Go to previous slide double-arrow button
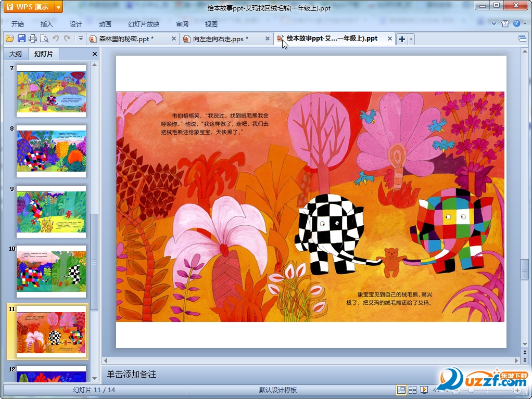The image size is (532, 399). tap(525, 352)
